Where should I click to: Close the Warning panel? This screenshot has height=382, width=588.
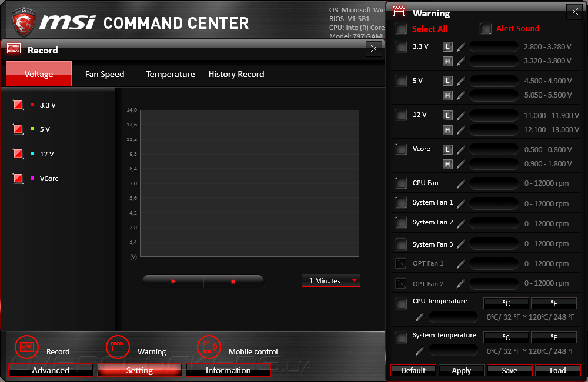574,12
